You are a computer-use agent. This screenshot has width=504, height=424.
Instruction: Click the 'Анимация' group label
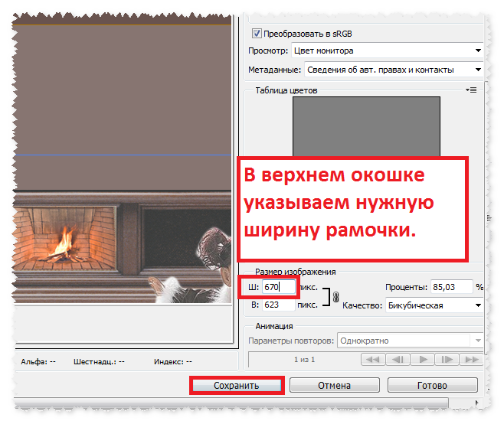pos(274,326)
